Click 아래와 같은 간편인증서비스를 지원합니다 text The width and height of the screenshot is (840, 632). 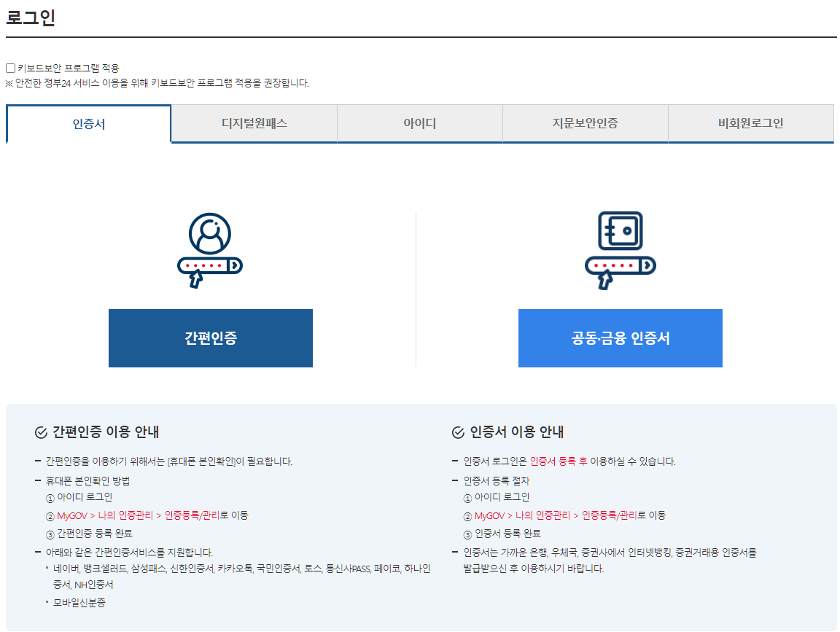[129, 553]
